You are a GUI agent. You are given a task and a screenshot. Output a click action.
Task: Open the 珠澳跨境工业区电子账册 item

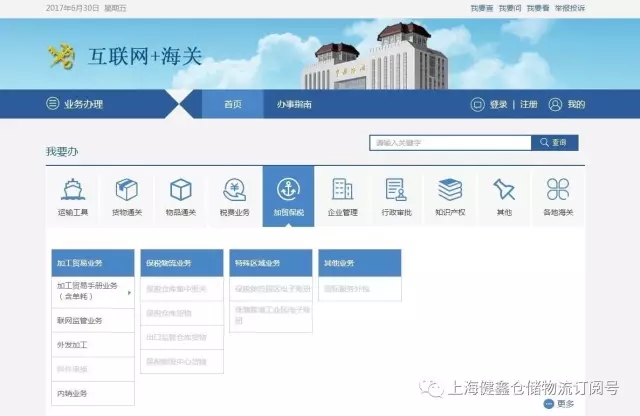click(271, 317)
